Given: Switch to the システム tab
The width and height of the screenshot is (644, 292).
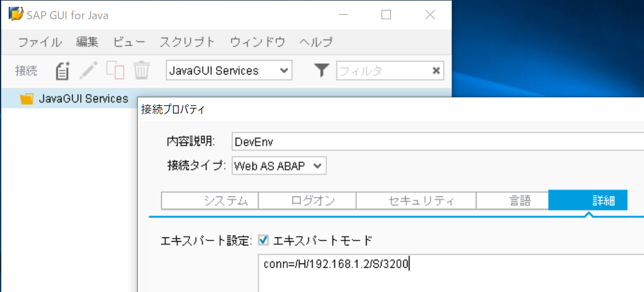Looking at the screenshot, I should (x=210, y=201).
